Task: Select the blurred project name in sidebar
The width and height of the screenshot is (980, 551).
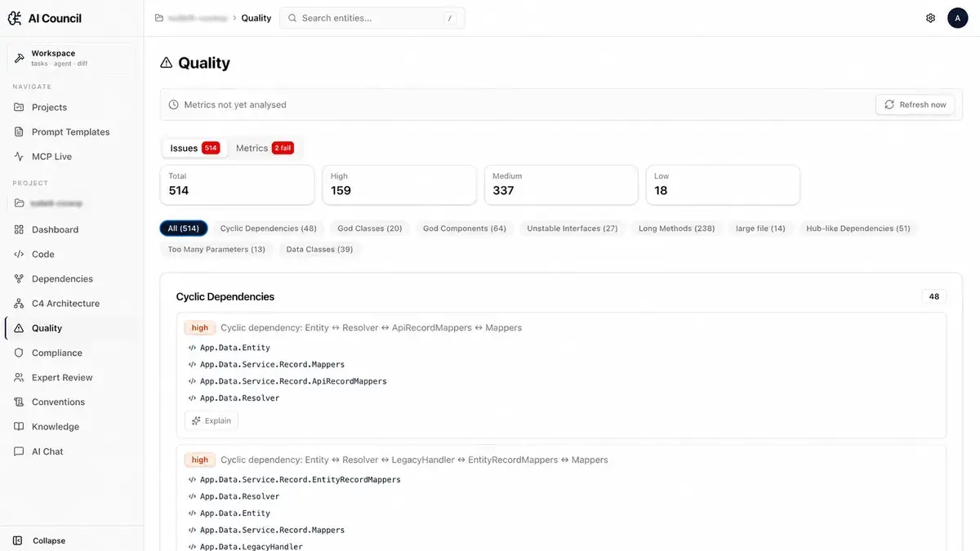Action: 56,202
